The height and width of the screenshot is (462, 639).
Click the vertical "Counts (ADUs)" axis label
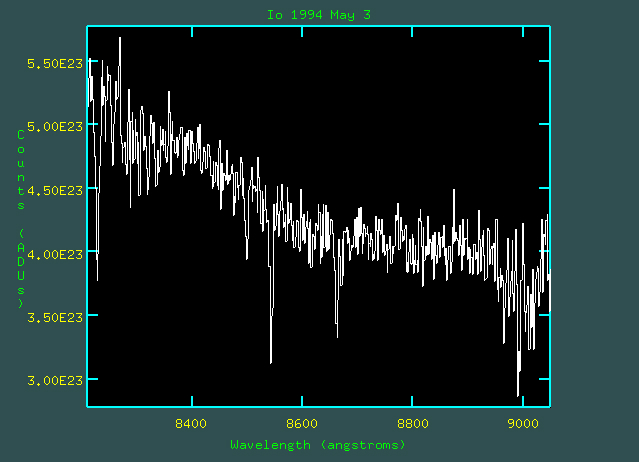pos(21,219)
